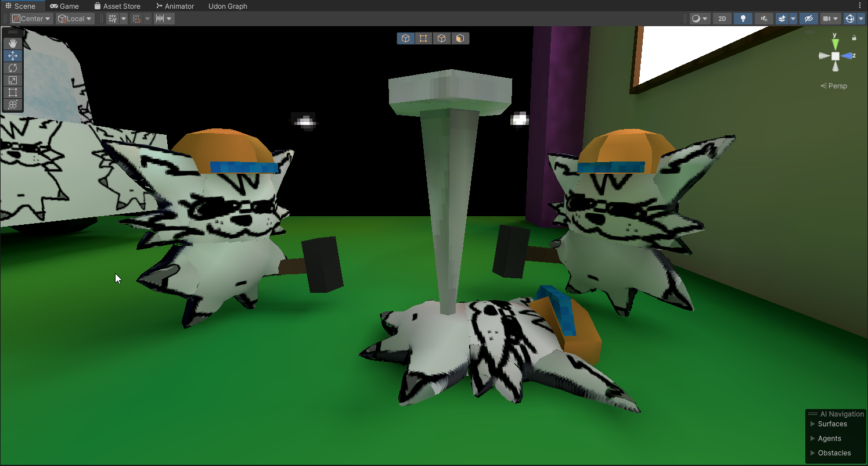868x466 pixels.
Task: Select the Rect tool
Action: (x=13, y=92)
